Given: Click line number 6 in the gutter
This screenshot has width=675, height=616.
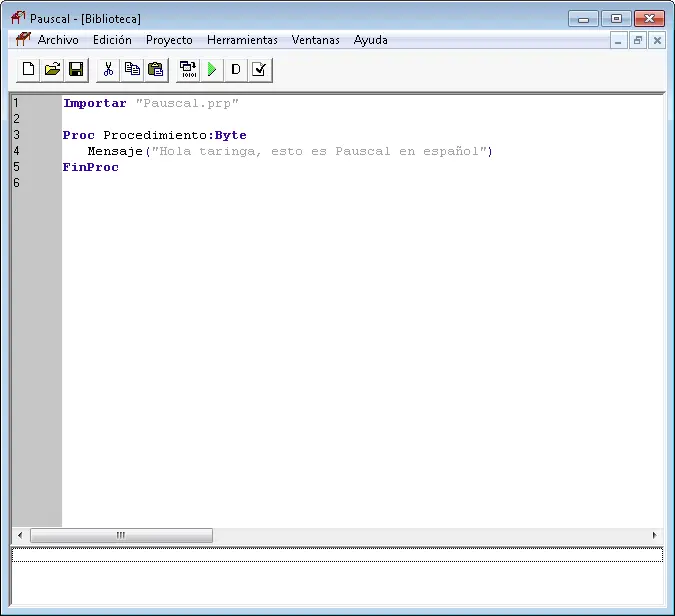Looking at the screenshot, I should tap(16, 183).
